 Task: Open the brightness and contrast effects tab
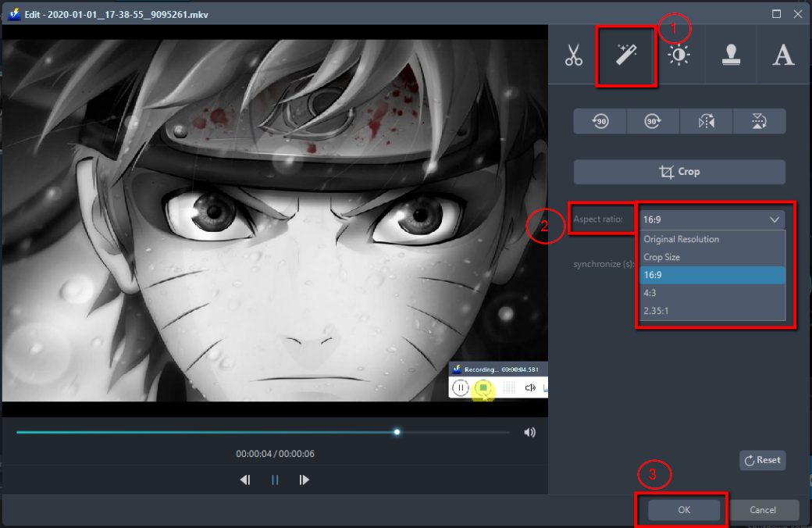678,55
